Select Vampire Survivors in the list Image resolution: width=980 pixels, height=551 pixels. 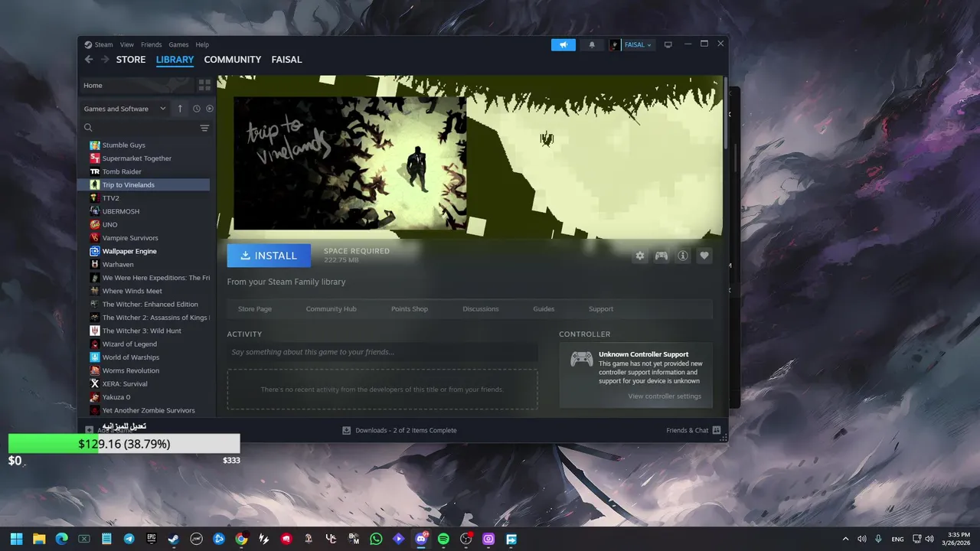click(x=144, y=238)
